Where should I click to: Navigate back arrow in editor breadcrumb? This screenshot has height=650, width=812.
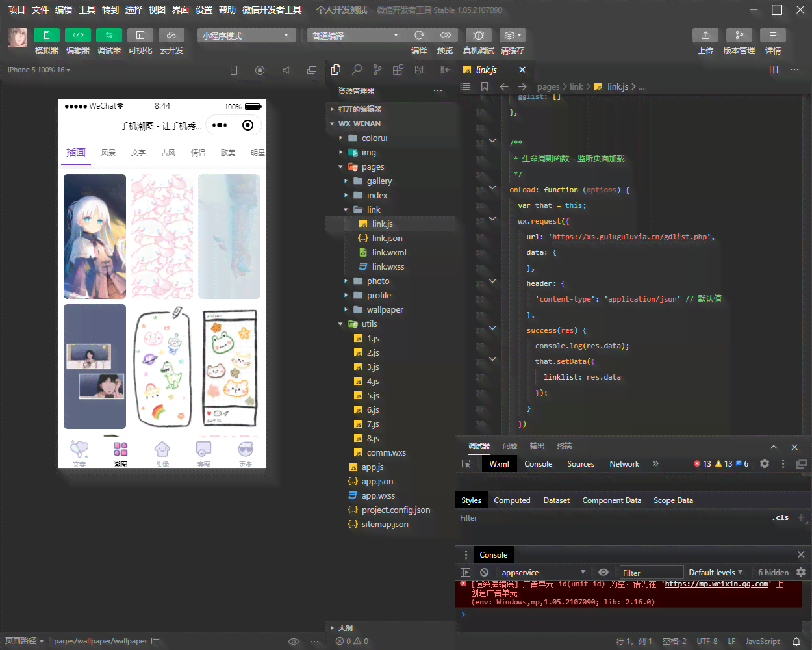click(x=504, y=86)
